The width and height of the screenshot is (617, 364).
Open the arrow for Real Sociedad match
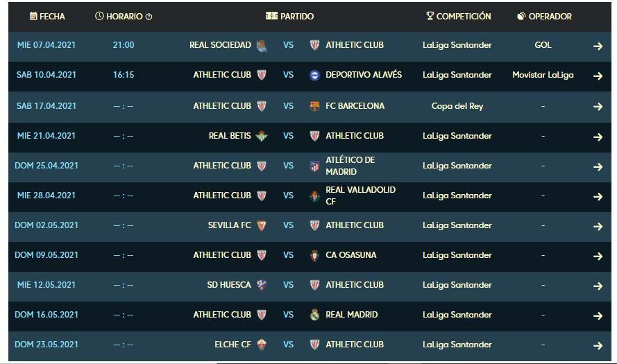pos(598,46)
